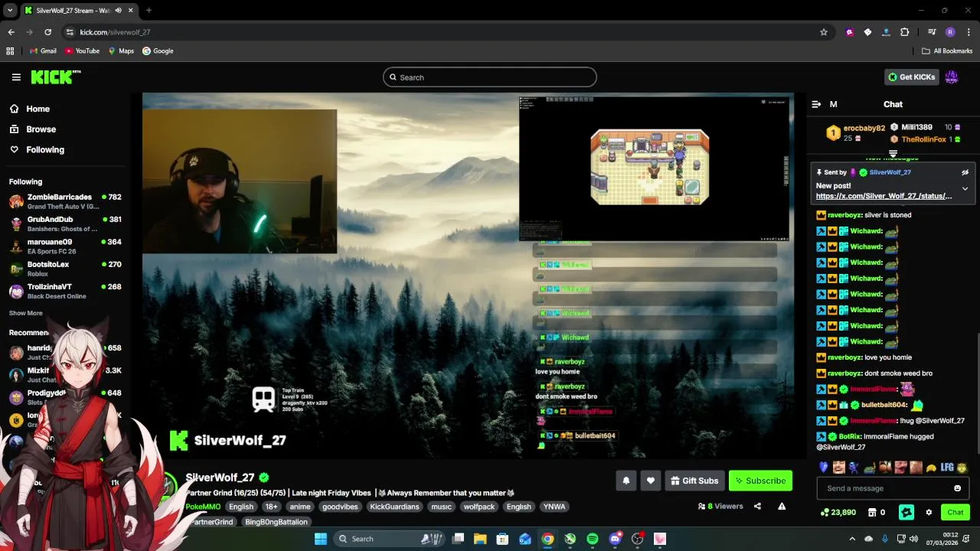This screenshot has height=551, width=980.
Task: Click the Get KICKs button
Action: [x=912, y=77]
